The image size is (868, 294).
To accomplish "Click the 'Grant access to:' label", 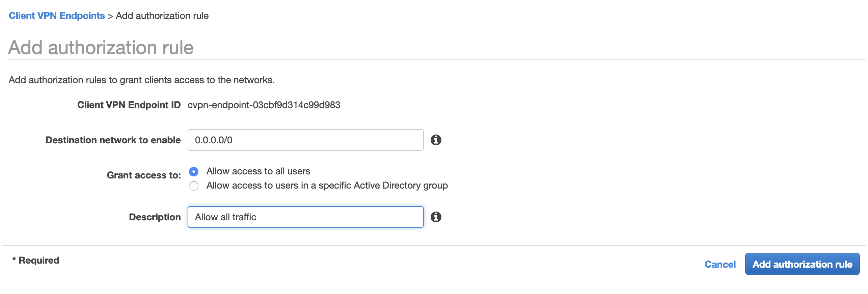I will [144, 175].
